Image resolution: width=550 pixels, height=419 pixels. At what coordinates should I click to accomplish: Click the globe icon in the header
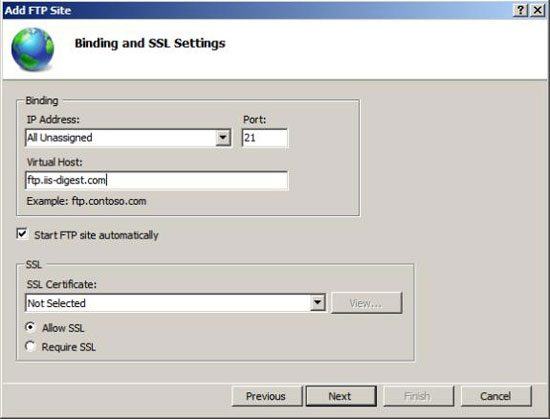(33, 49)
